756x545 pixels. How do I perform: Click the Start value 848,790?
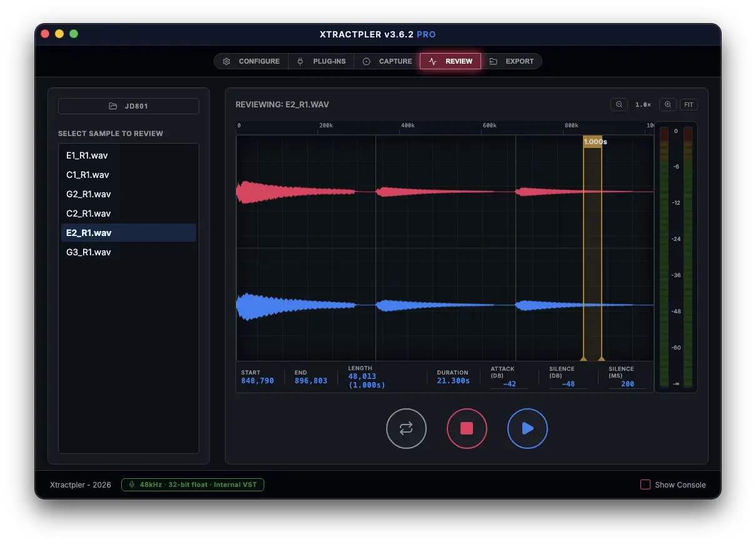[x=257, y=381]
